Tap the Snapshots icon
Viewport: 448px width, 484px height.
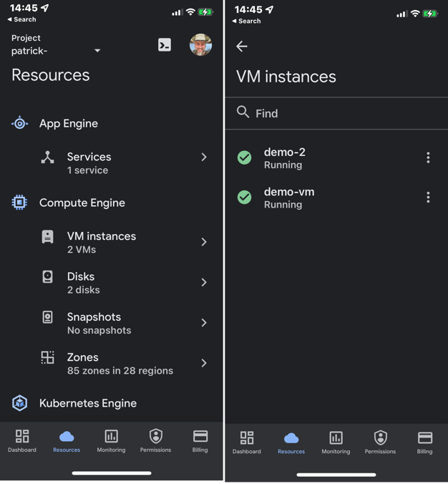click(x=47, y=317)
